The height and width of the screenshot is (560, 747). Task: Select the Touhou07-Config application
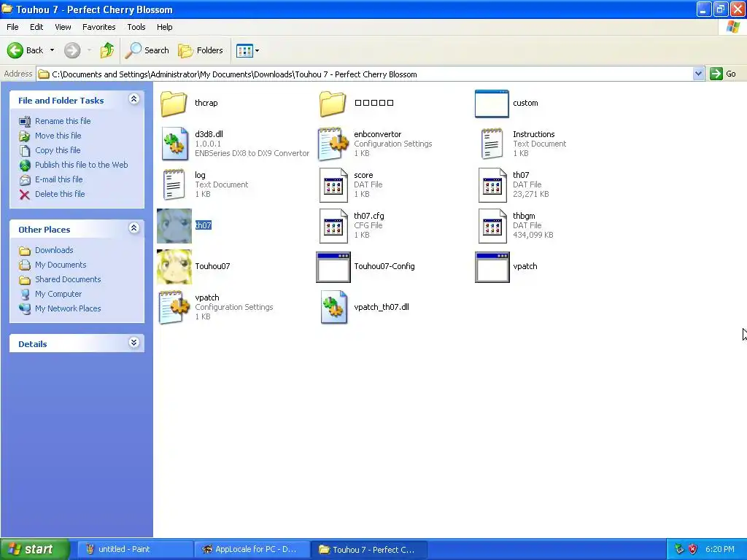point(333,267)
